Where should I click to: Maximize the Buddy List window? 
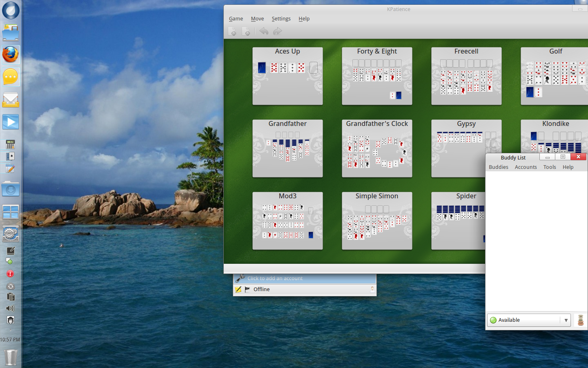point(563,157)
